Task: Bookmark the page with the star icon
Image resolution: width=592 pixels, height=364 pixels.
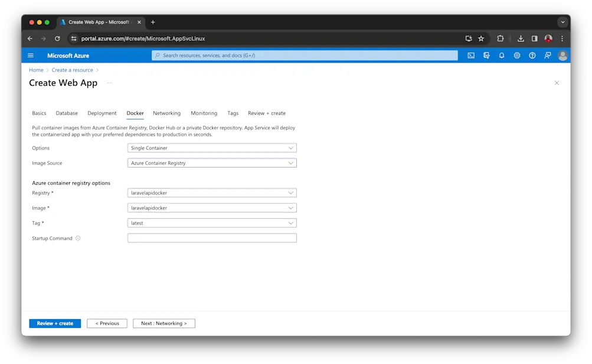Action: pyautogui.click(x=481, y=38)
